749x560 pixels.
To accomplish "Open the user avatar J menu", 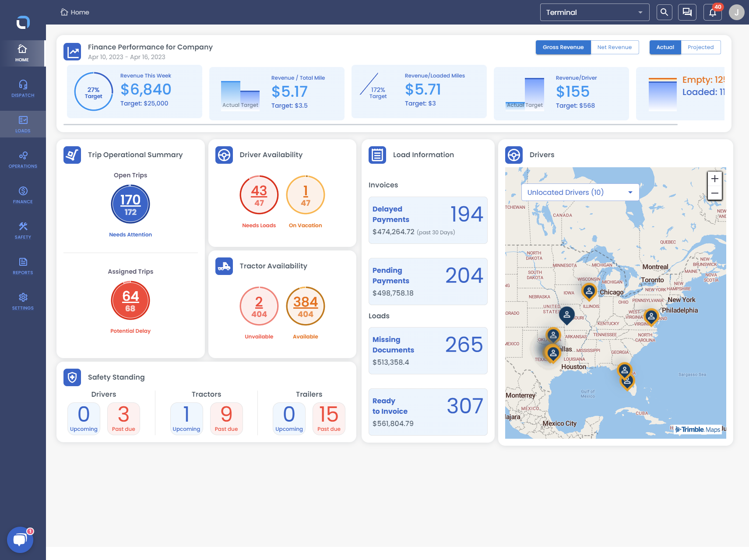I will (x=737, y=12).
